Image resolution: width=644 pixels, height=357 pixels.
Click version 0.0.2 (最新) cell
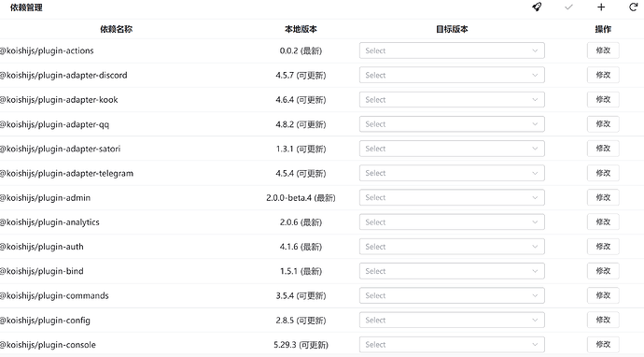[301, 50]
